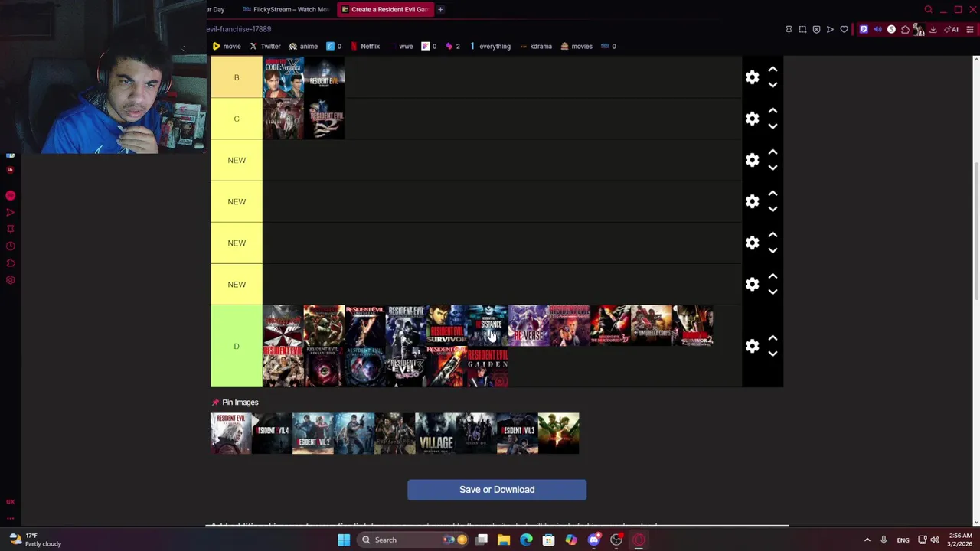Open settings gear for the D tier
The height and width of the screenshot is (551, 980).
(x=752, y=346)
